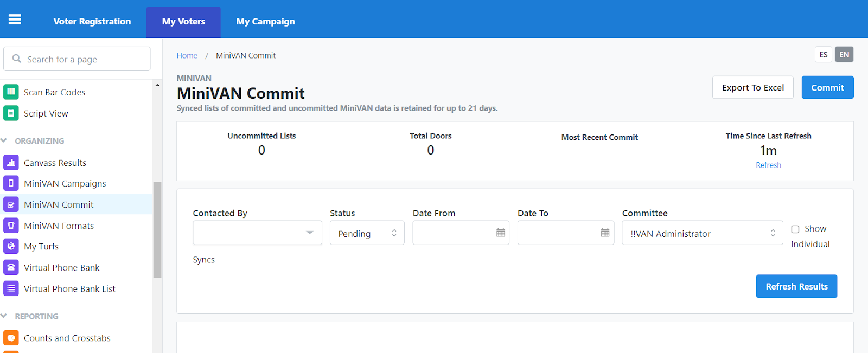
Task: Open Virtual Phone Bank List page
Action: (70, 288)
